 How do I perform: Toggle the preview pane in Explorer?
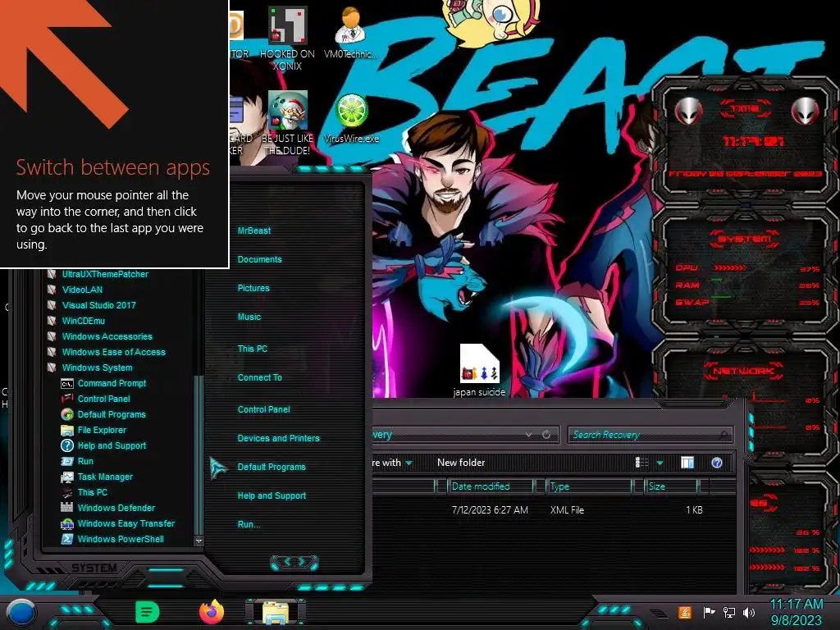[687, 463]
